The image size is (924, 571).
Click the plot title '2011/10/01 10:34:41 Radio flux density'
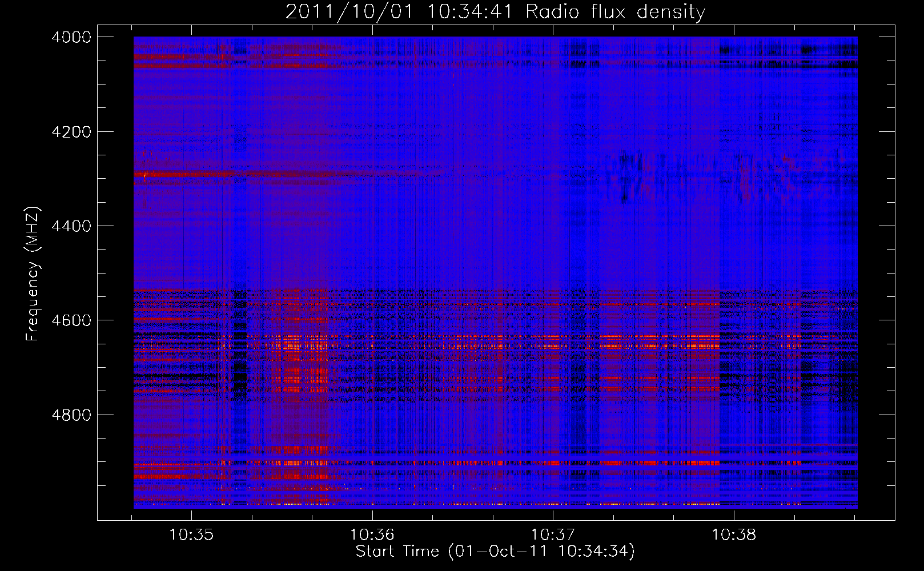point(495,12)
